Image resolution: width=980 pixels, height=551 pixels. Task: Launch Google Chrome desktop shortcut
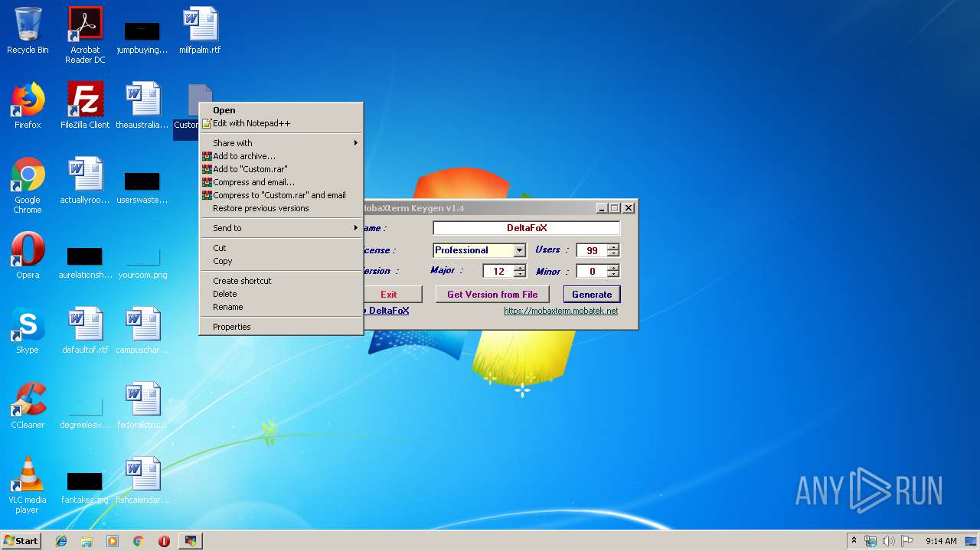click(x=28, y=185)
